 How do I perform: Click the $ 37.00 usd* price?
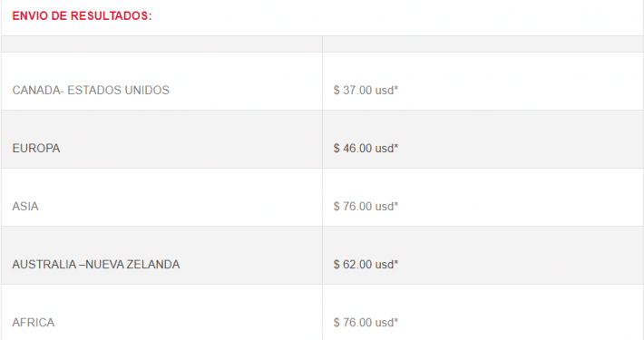tap(366, 91)
